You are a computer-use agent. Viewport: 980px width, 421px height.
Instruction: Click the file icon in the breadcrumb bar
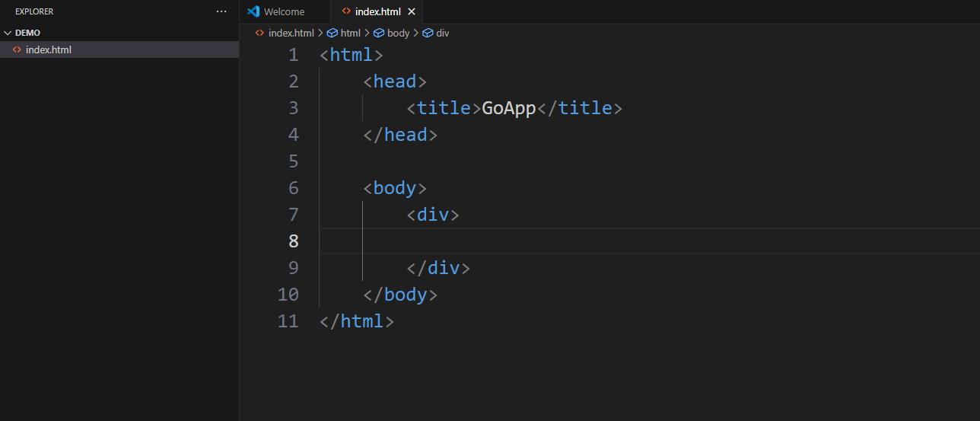(259, 33)
